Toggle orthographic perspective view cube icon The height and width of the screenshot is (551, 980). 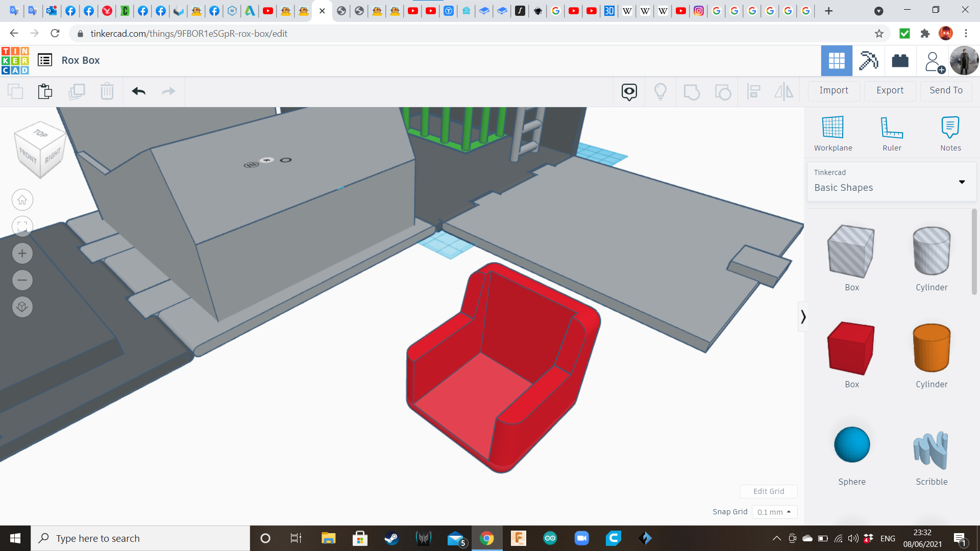pyautogui.click(x=22, y=307)
